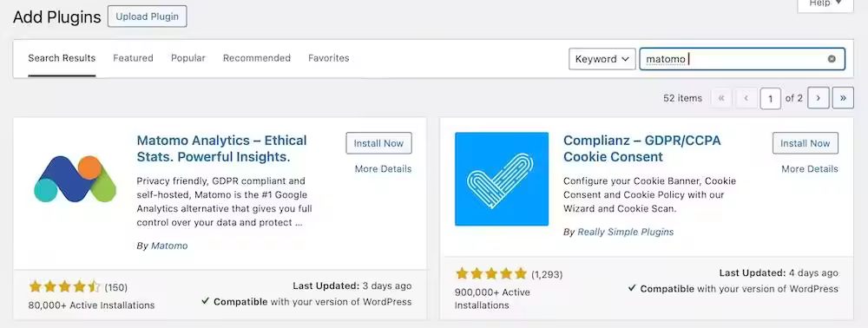Click the current page number field

[771, 98]
